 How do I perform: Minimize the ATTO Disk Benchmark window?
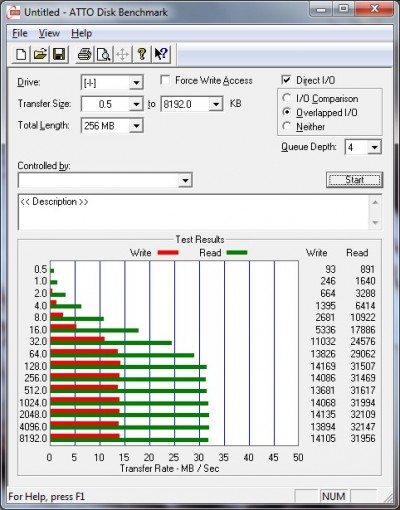321,9
